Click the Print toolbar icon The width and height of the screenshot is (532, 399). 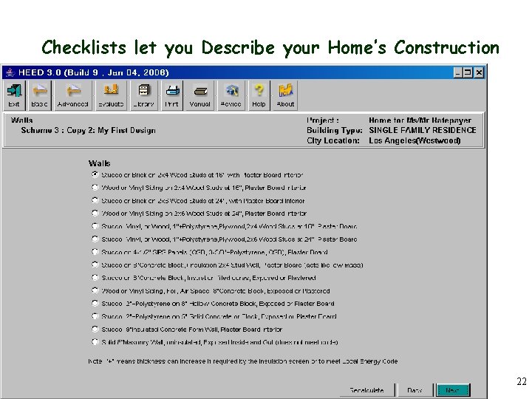[172, 95]
